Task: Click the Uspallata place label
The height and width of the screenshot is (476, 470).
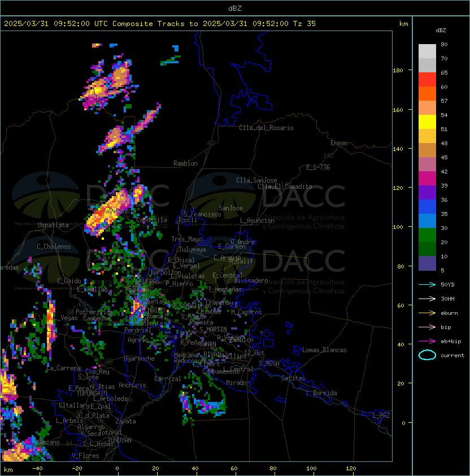Action: pos(53,225)
